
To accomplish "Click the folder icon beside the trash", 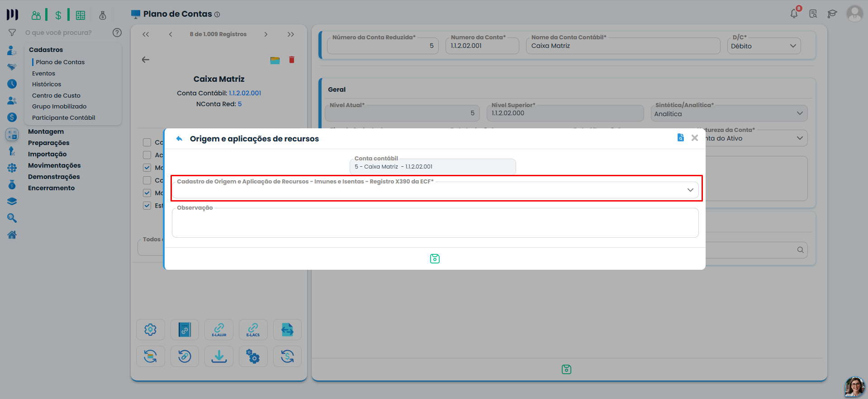I will 275,60.
